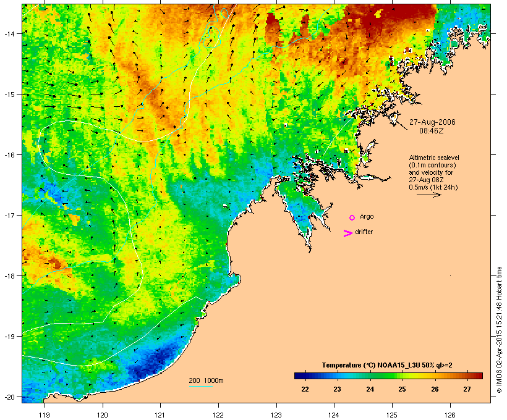Click the colorbar tick label 25
This screenshot has width=507, height=420.
(x=403, y=389)
